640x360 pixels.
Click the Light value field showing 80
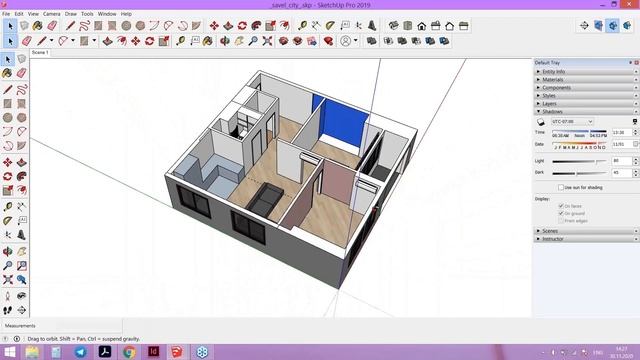tap(622, 161)
